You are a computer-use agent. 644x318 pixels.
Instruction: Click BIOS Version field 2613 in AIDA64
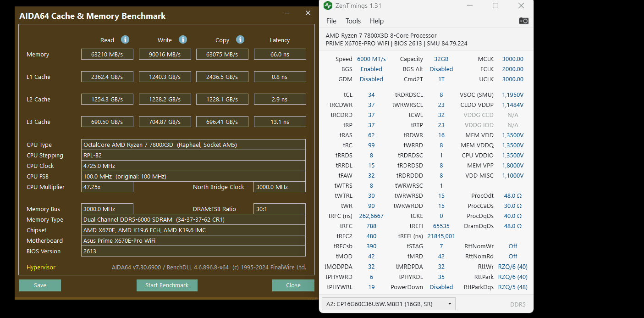193,251
